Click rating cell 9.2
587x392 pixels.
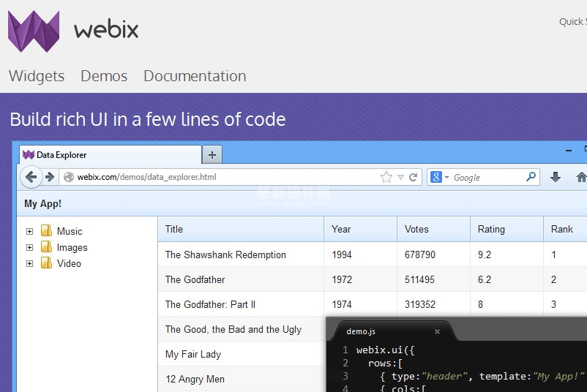coord(506,255)
